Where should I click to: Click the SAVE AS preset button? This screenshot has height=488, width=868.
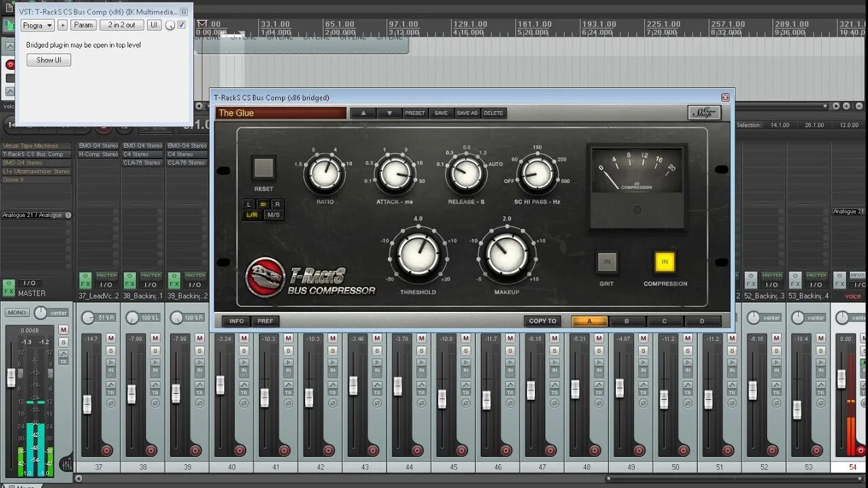(x=467, y=113)
